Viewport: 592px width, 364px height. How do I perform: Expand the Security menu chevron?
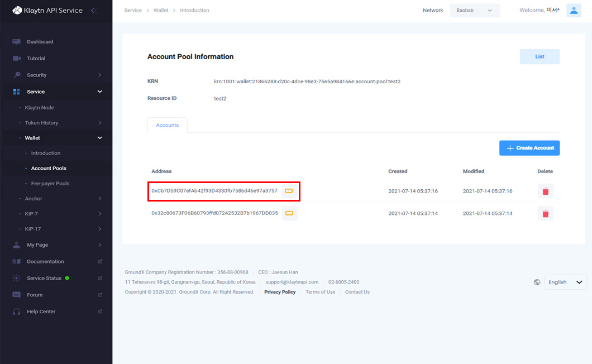point(99,75)
